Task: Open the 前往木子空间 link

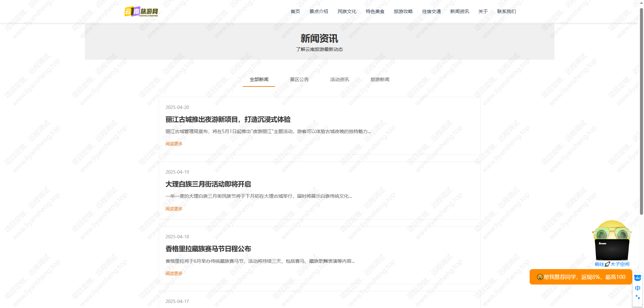Action: pos(612,264)
